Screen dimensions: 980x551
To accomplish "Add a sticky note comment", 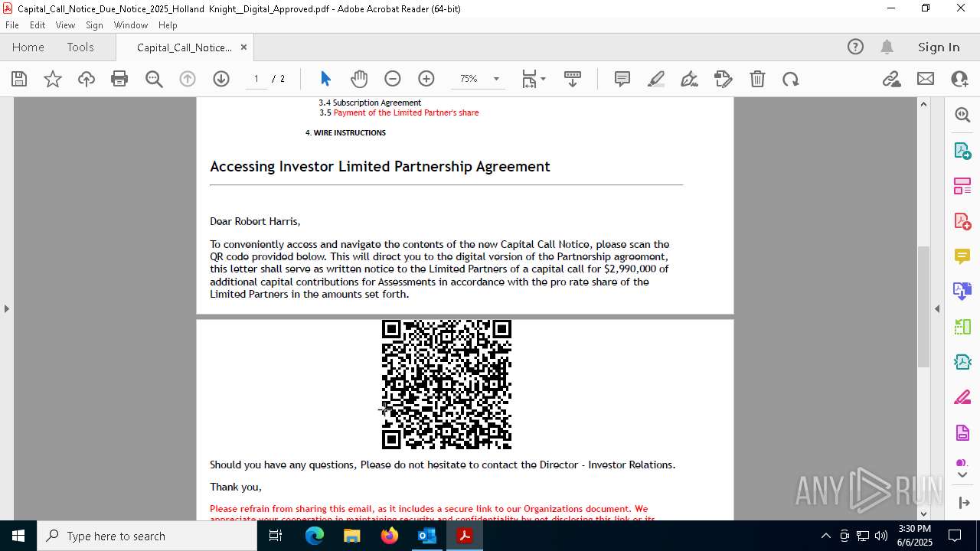I will point(622,79).
